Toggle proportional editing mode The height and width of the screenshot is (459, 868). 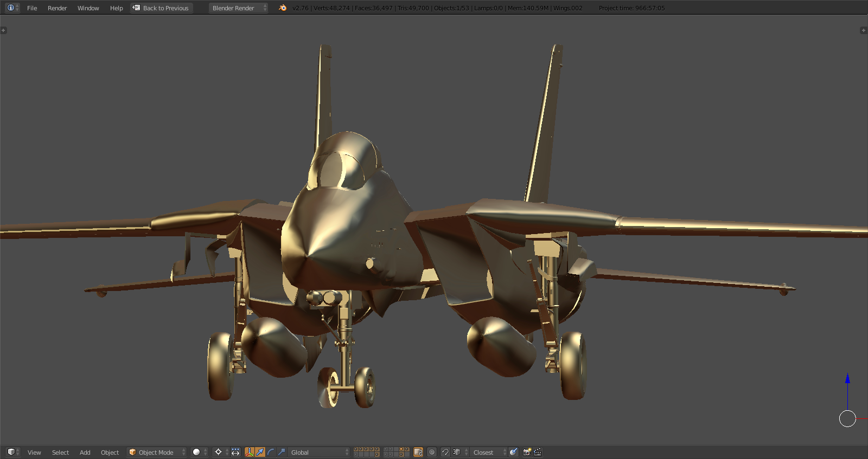432,452
